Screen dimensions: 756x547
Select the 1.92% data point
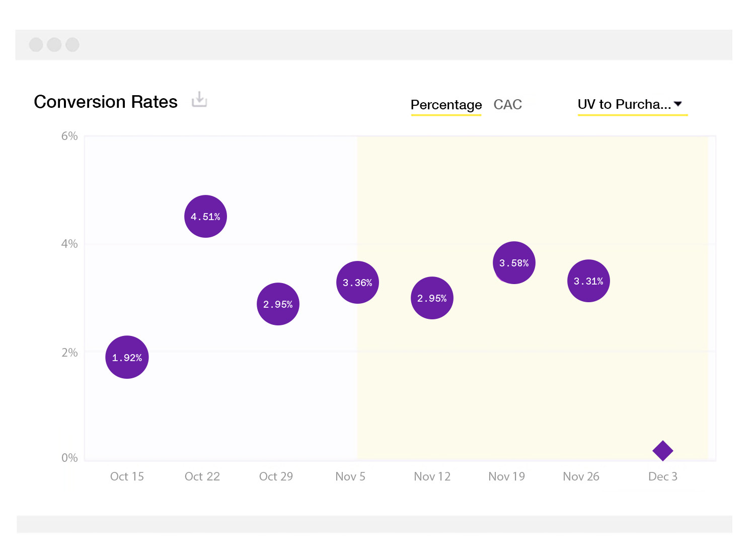click(127, 357)
